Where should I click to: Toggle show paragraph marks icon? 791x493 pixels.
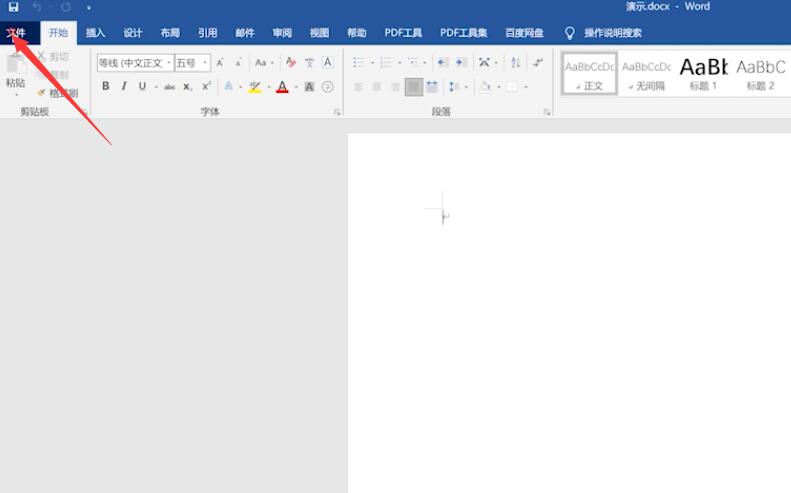pyautogui.click(x=538, y=63)
